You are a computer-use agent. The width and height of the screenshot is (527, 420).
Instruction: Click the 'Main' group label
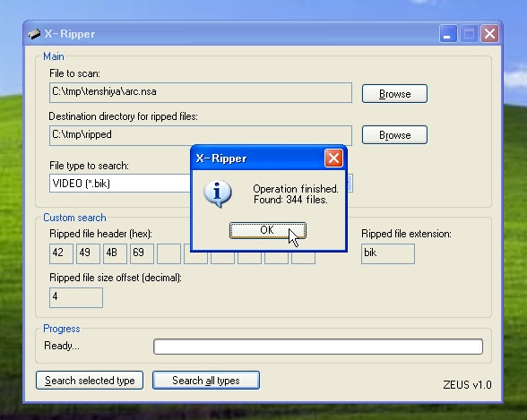(54, 56)
